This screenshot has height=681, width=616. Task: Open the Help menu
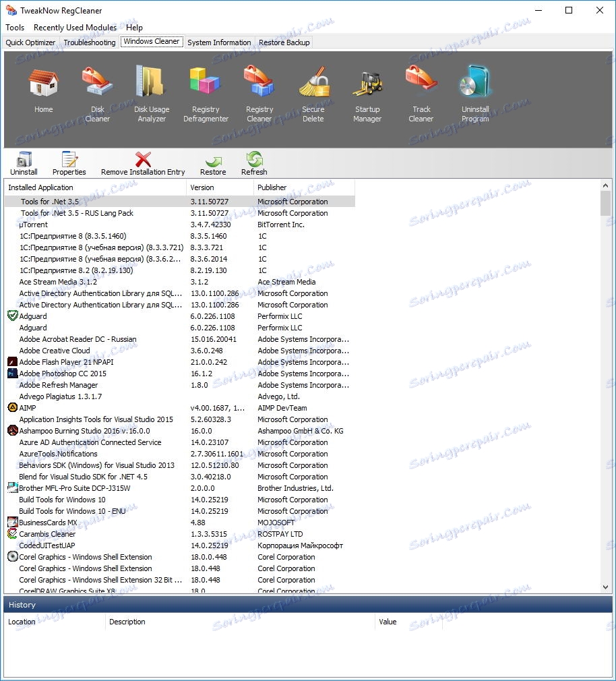[134, 28]
